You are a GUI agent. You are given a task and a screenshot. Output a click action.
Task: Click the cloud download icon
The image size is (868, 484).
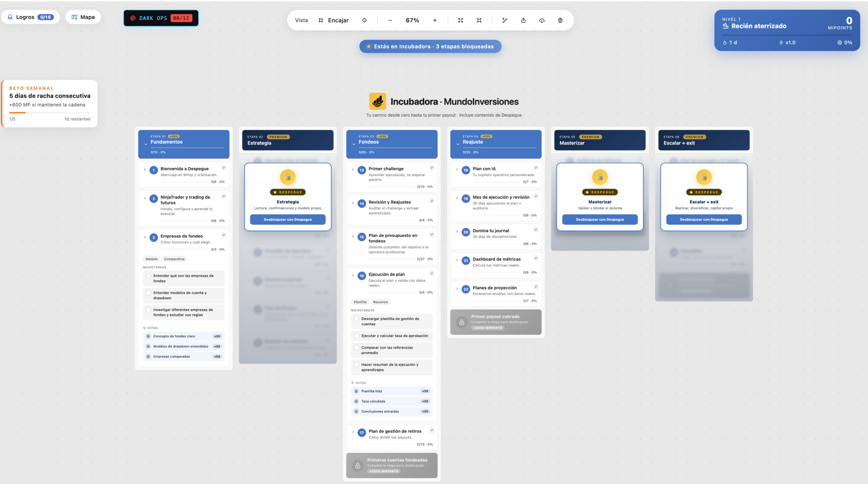[x=542, y=20]
